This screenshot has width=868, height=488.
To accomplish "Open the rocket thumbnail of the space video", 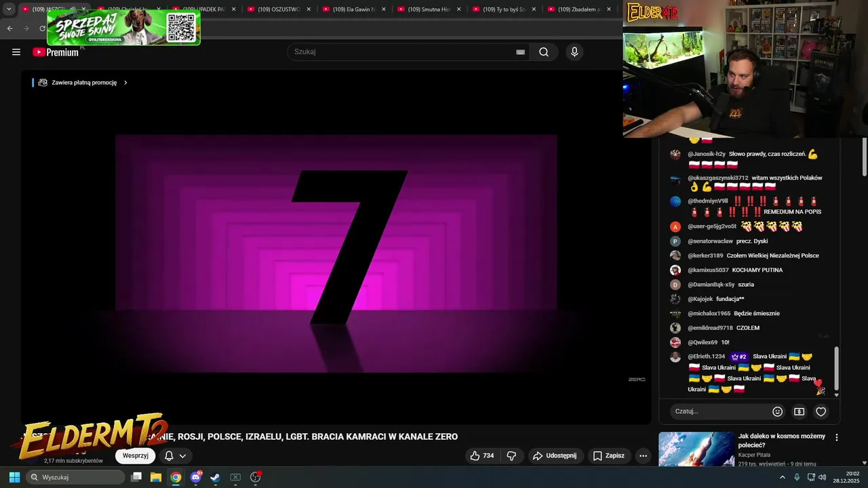I will 696,450.
